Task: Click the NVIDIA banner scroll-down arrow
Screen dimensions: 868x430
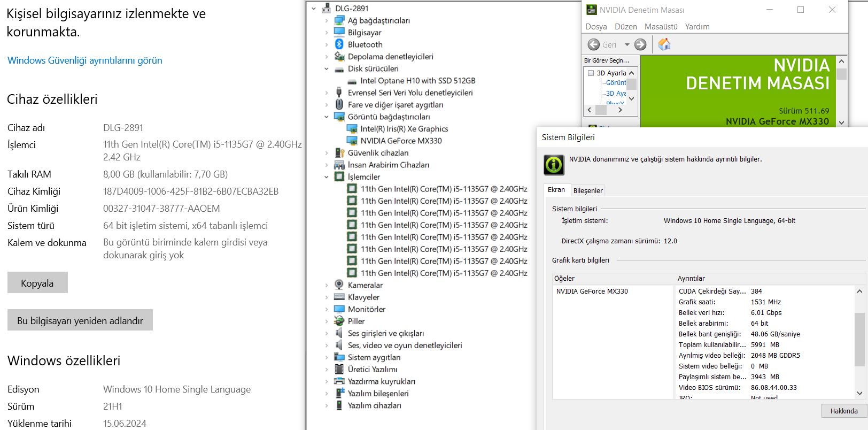Action: point(841,122)
